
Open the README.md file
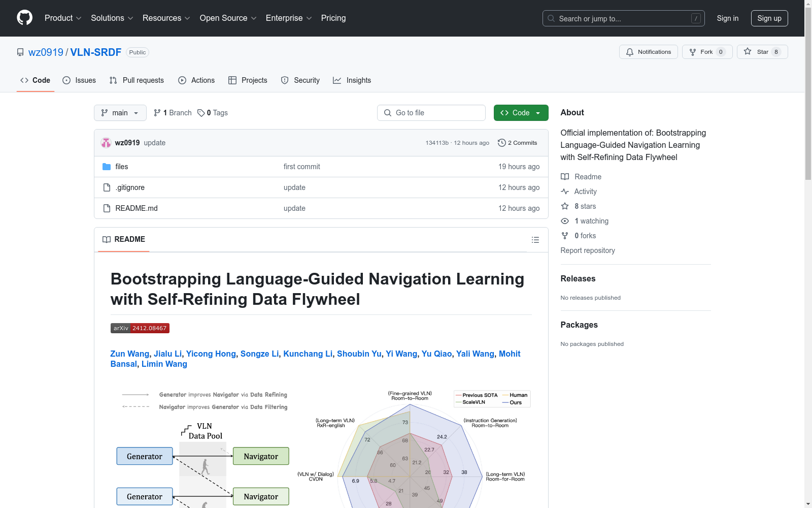click(x=137, y=208)
